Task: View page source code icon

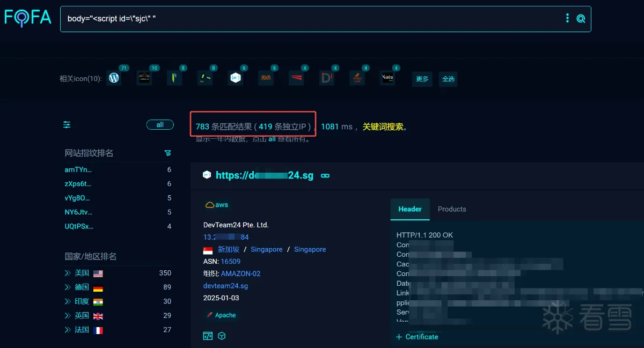Action: (208, 336)
